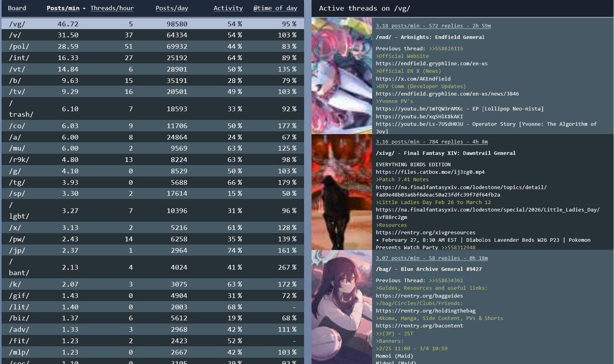Select the /g/ board row
Image resolution: width=614 pixels, height=364 pixels.
tap(153, 171)
